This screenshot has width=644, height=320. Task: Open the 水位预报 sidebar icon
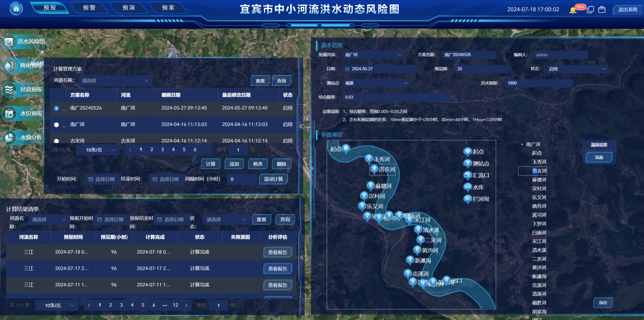pos(9,114)
